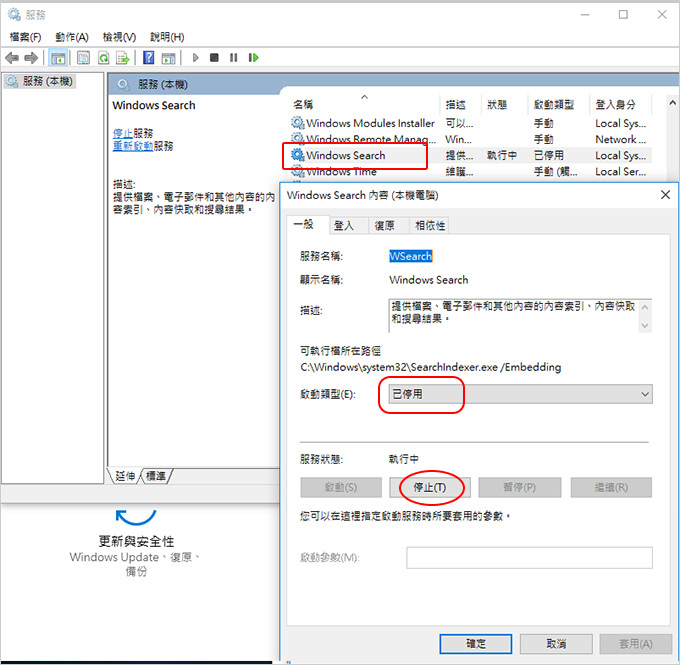The image size is (680, 665).
Task: Refresh the services list via toolbar icon
Action: 104,58
